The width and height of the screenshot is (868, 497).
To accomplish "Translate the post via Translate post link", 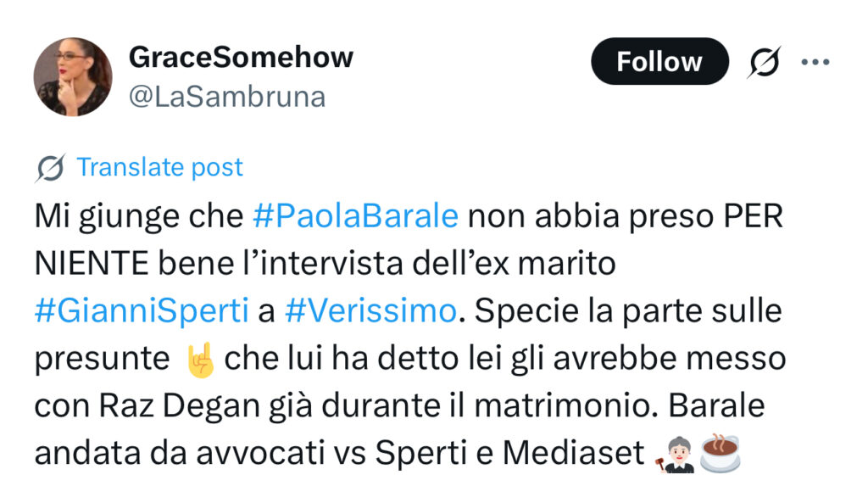I will click(159, 167).
